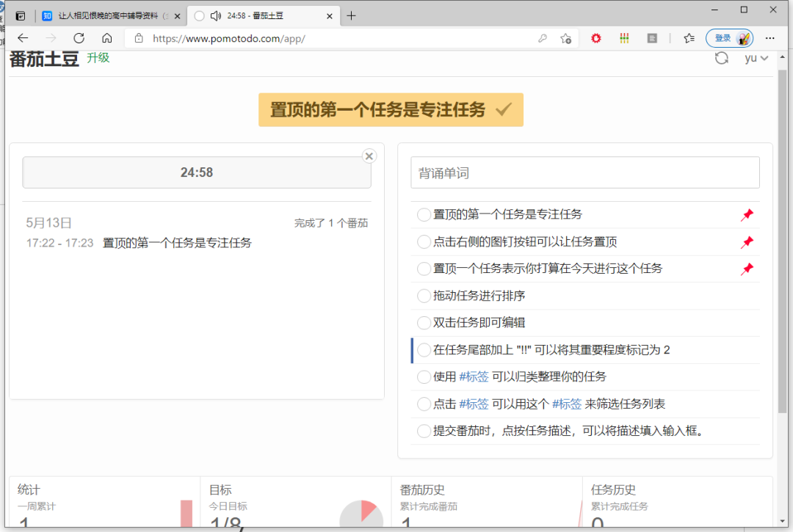The height and width of the screenshot is (532, 793).
Task: Click the 今日目标 progress pie chart
Action: coord(361,514)
